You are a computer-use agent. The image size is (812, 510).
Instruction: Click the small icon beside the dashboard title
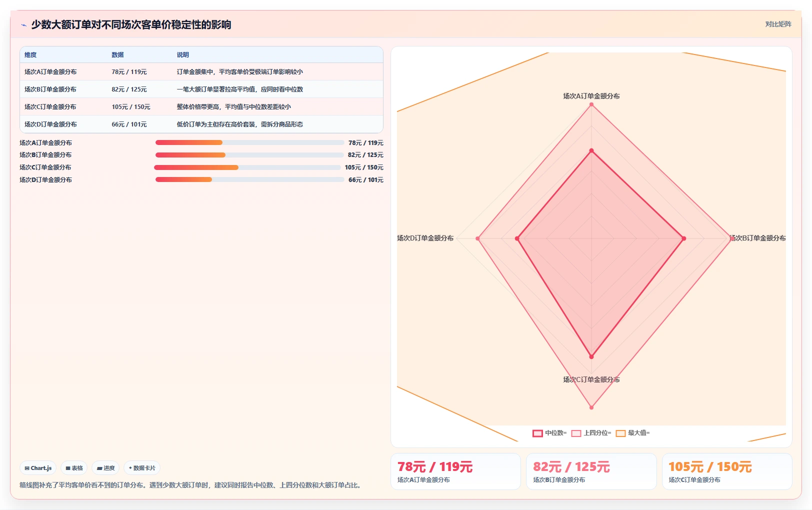(x=23, y=25)
